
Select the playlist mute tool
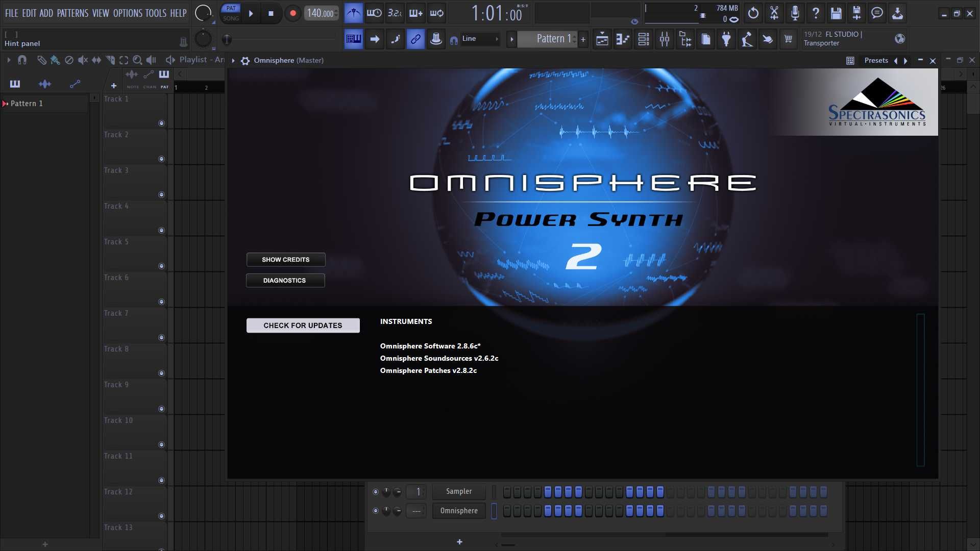[x=82, y=60]
